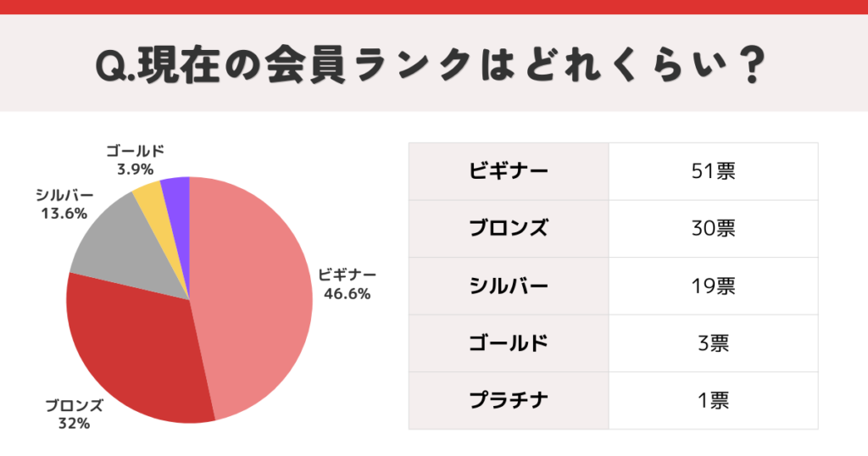The image size is (868, 456).
Task: Click the ビギナー 46.6% chart label
Action: [347, 284]
